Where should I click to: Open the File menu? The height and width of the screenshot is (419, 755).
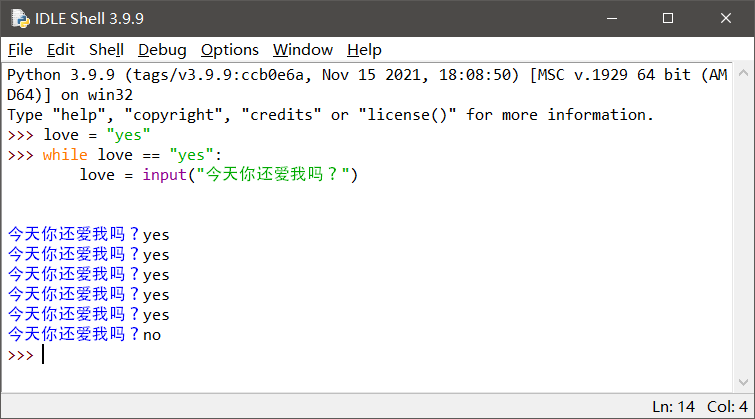tap(20, 50)
